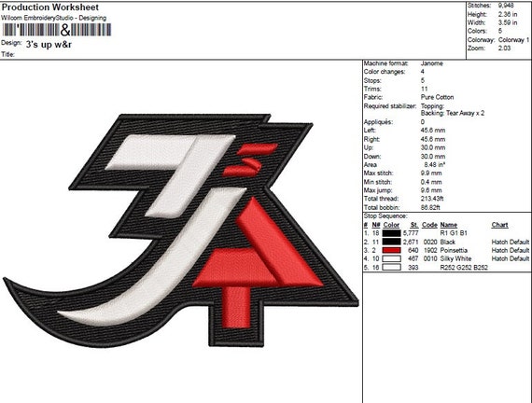This screenshot has height=403, width=532.
Task: Click the Appliqués value 0
Action: 423,122
